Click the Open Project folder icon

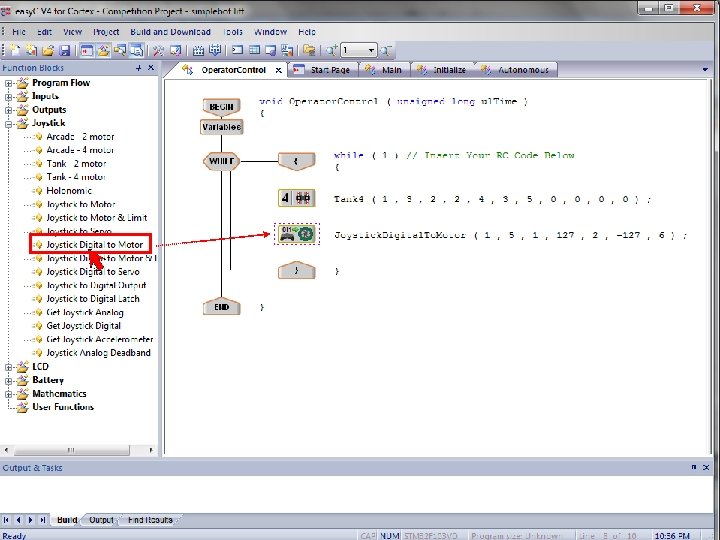(x=48, y=50)
